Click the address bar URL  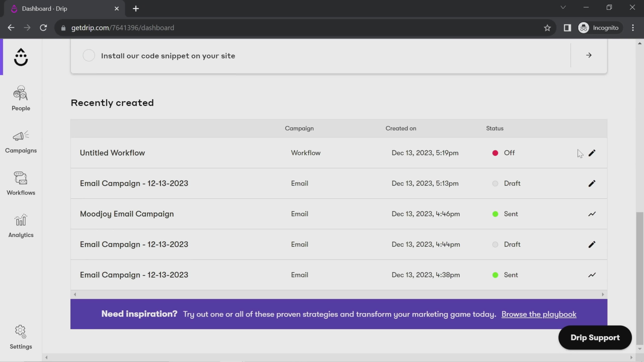(x=122, y=28)
